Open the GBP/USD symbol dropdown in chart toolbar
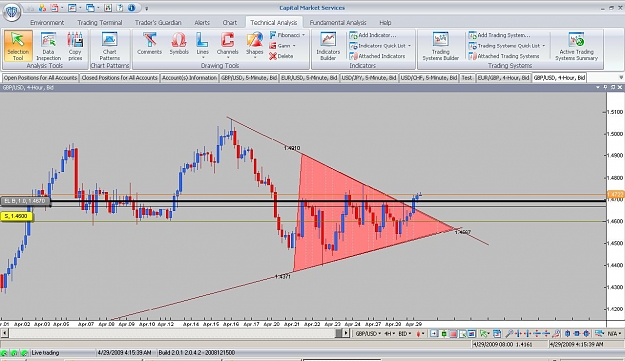The width and height of the screenshot is (625, 361). coord(368,334)
